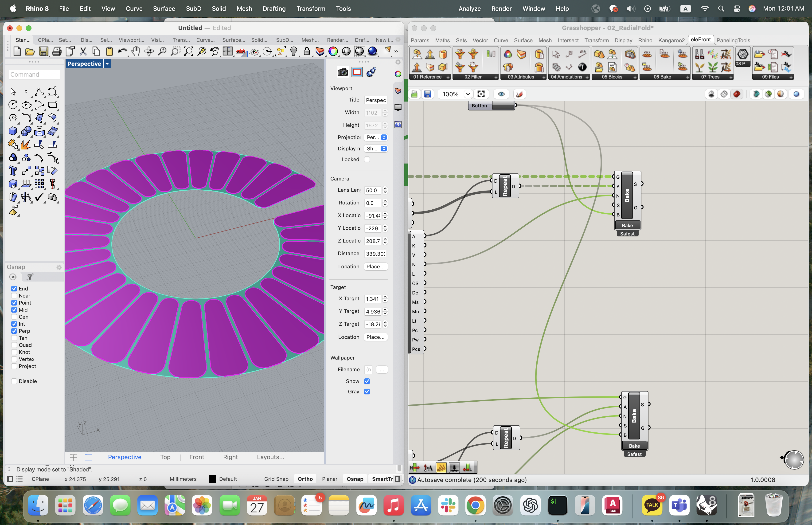Open the Drafting menu
812x525 pixels.
point(274,8)
